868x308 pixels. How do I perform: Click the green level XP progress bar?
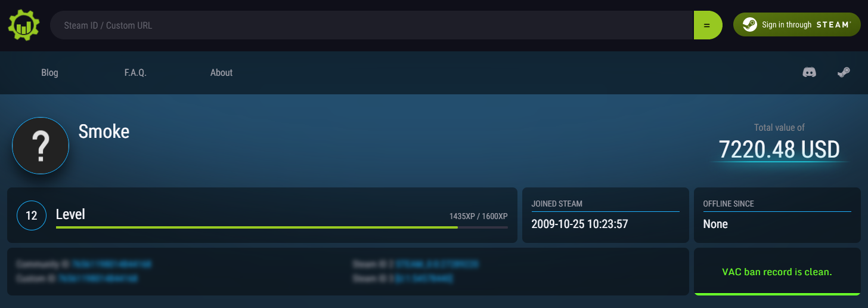257,227
